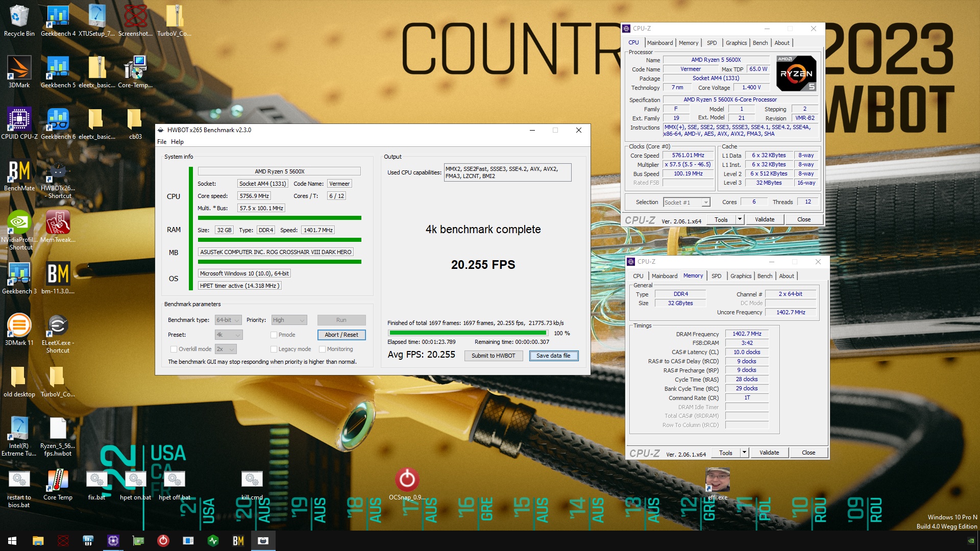
Task: Click Tools button in bottom CPU-Z
Action: (x=726, y=453)
